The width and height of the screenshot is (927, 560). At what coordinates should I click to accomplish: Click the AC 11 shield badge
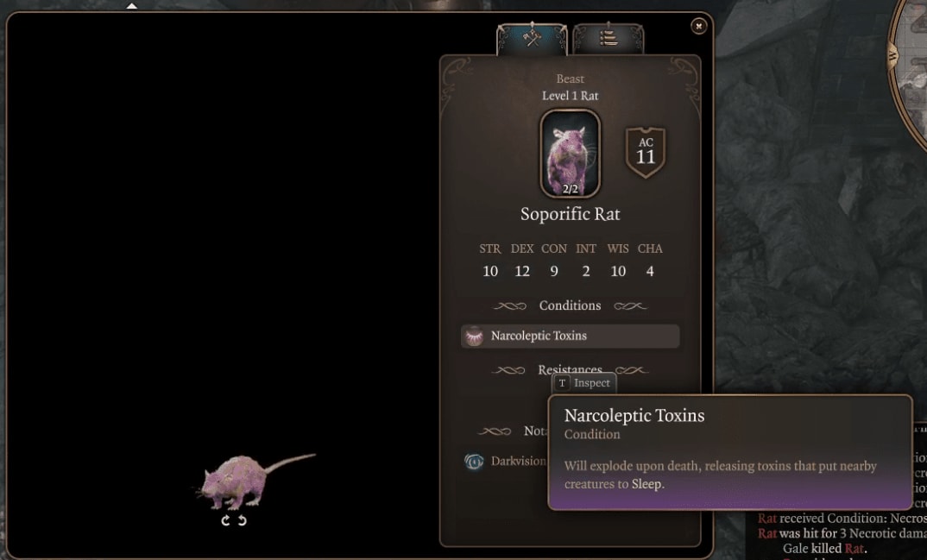(646, 152)
